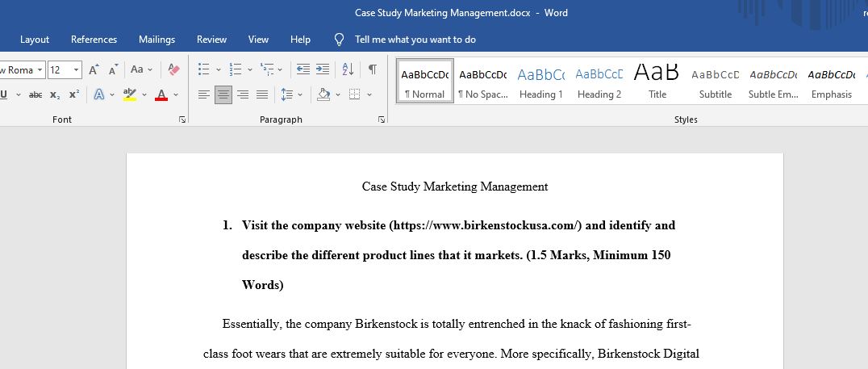The height and width of the screenshot is (369, 868).
Task: Apply borders to selection
Action: point(354,94)
